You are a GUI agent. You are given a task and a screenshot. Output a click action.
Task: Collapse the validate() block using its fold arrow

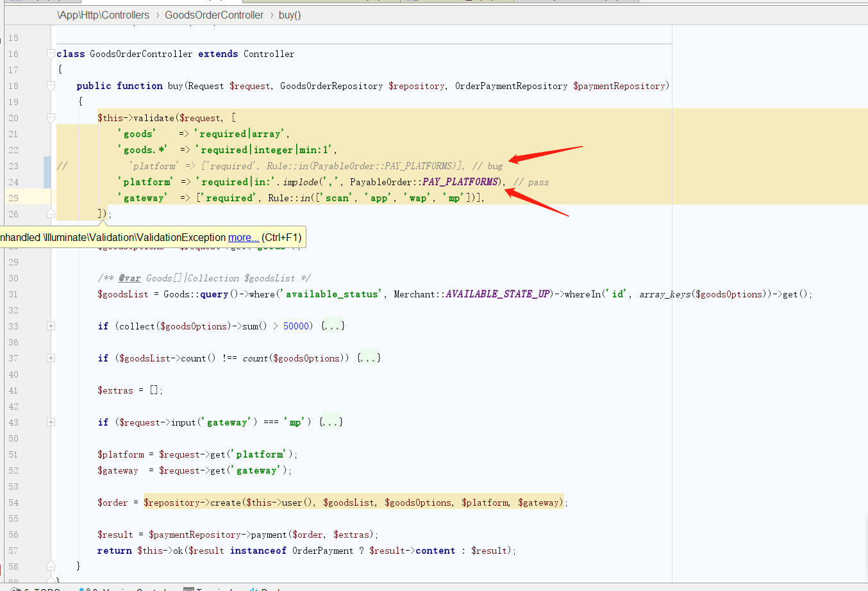point(51,117)
